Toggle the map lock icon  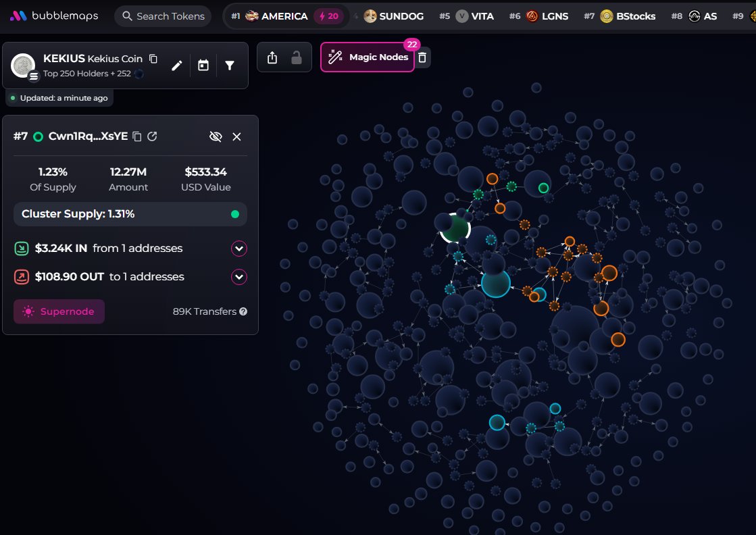[297, 58]
